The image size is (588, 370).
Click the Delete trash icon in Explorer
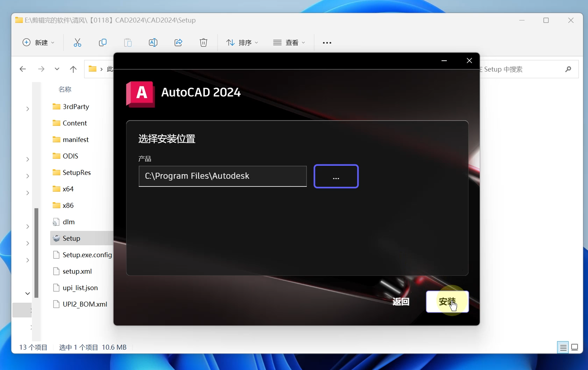click(204, 43)
